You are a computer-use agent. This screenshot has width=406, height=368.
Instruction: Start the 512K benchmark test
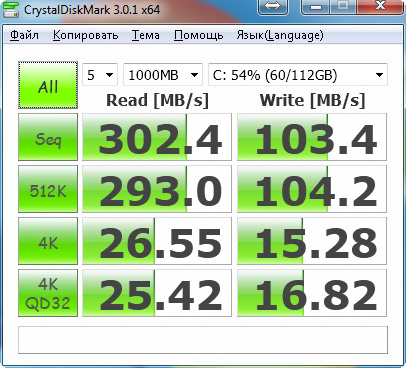[48, 189]
